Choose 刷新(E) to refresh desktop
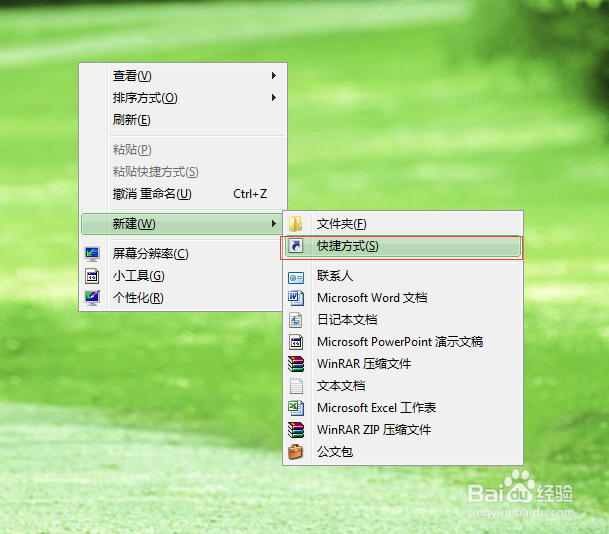This screenshot has height=534, width=609. click(183, 120)
